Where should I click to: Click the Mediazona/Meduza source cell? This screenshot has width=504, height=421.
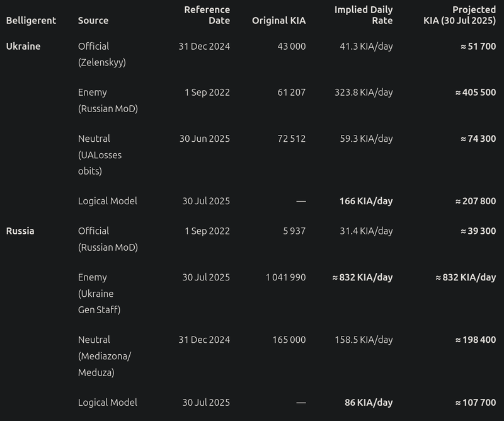(x=105, y=356)
